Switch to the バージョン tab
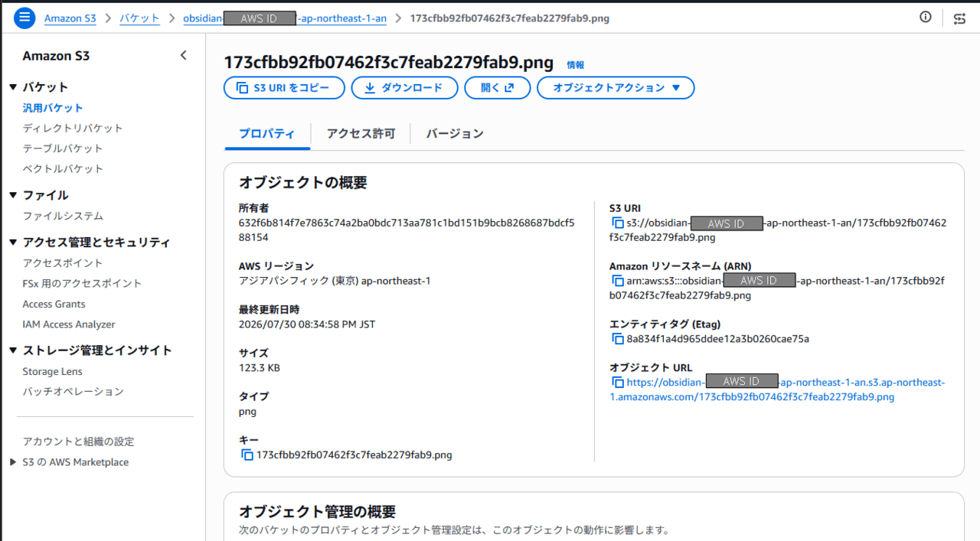The width and height of the screenshot is (980, 541). tap(455, 134)
